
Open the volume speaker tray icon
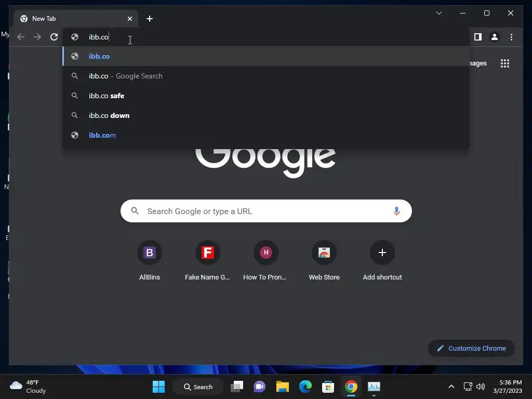(x=481, y=387)
